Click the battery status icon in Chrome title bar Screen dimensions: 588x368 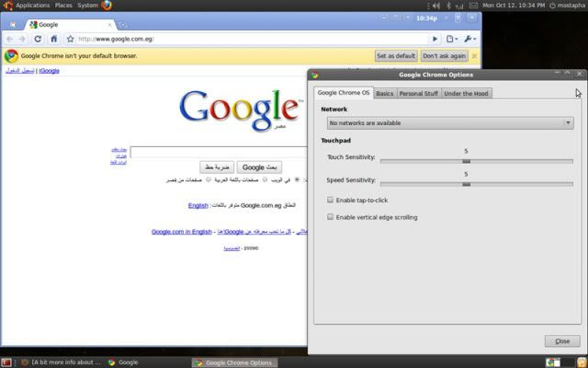[458, 18]
